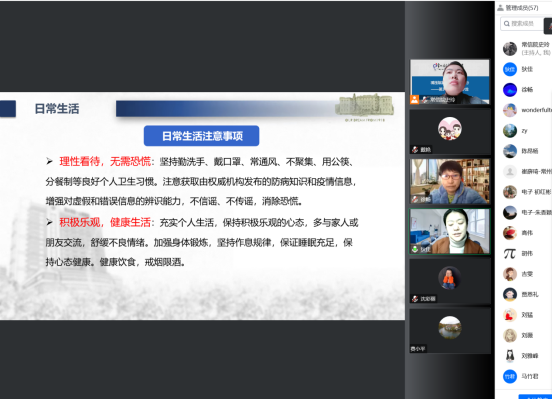Click the muted mic icon on fifth video tile
The height and width of the screenshot is (399, 553).
coord(415,299)
